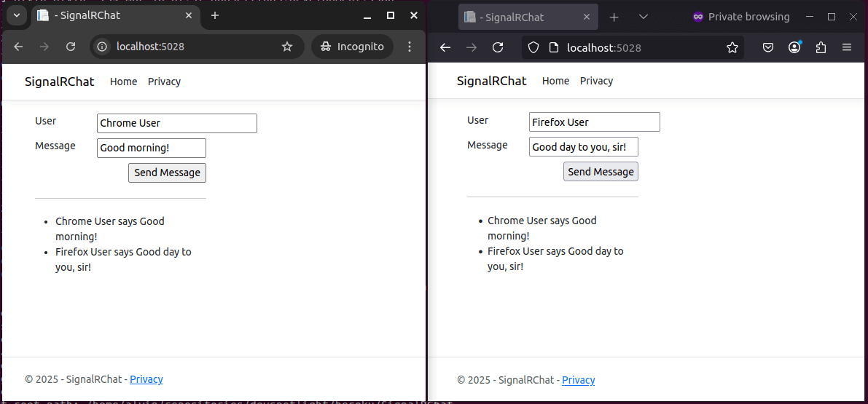Open the Home nav link in Firefox
868x404 pixels.
tap(556, 81)
